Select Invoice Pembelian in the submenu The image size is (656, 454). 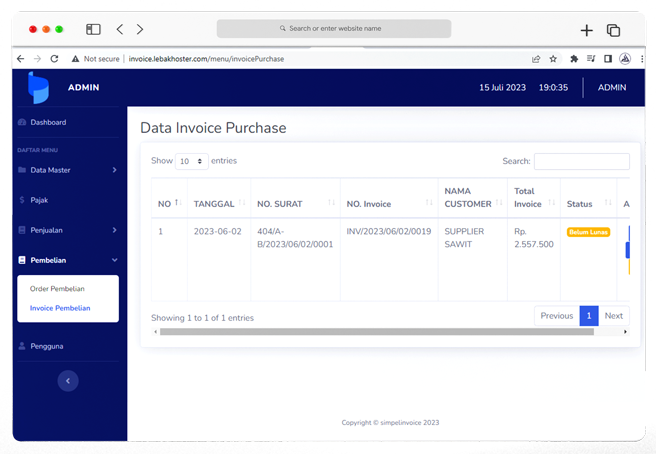pos(60,308)
